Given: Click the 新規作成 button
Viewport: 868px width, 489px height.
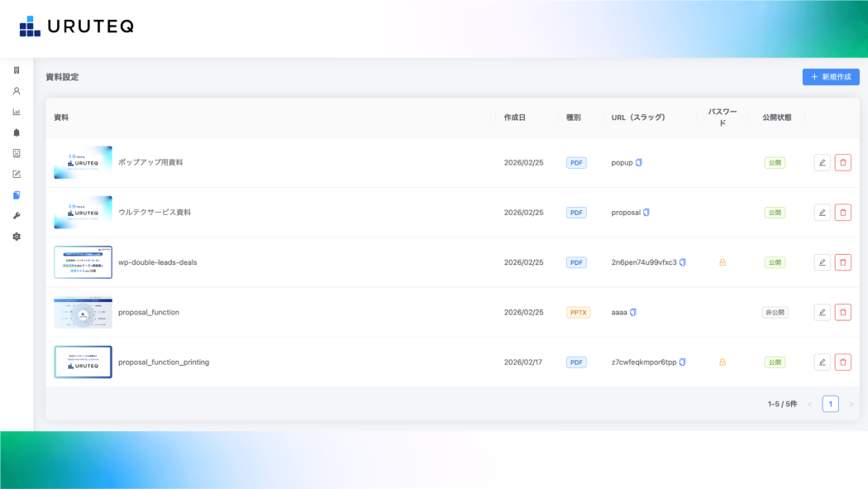Looking at the screenshot, I should [x=830, y=77].
